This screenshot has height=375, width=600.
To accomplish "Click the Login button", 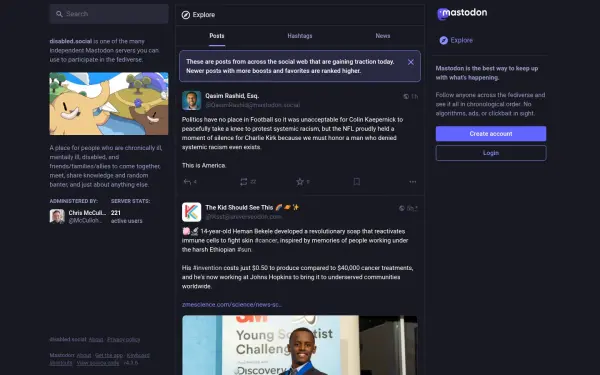I will 491,153.
